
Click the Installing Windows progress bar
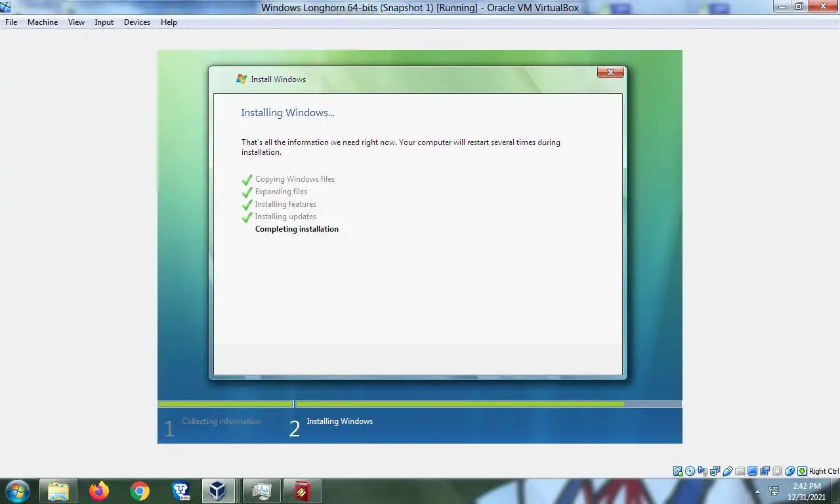pyautogui.click(x=488, y=404)
